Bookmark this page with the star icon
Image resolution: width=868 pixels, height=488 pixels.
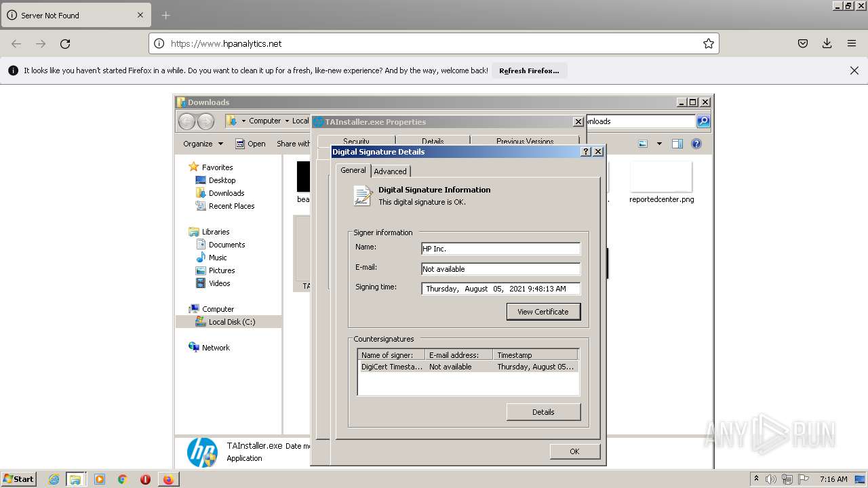(709, 43)
